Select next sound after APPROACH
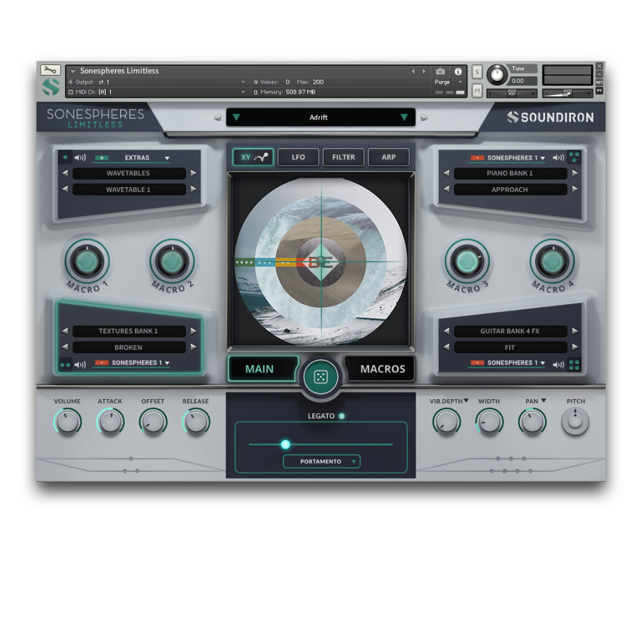Screen dimensions: 644x644 pyautogui.click(x=575, y=189)
